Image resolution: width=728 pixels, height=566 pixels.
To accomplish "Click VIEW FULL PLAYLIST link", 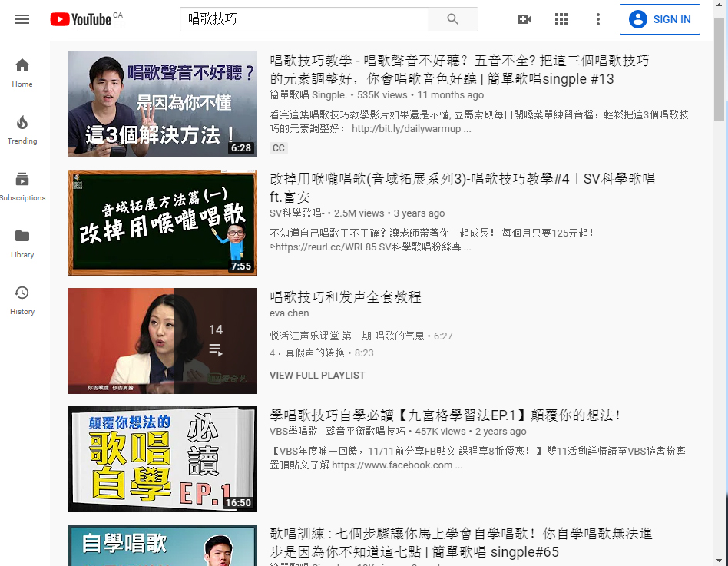I will (317, 376).
